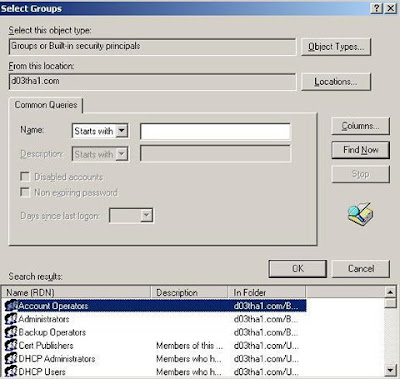The height and width of the screenshot is (379, 400).
Task: Sort results by Name (RDN) column
Action: [x=76, y=293]
